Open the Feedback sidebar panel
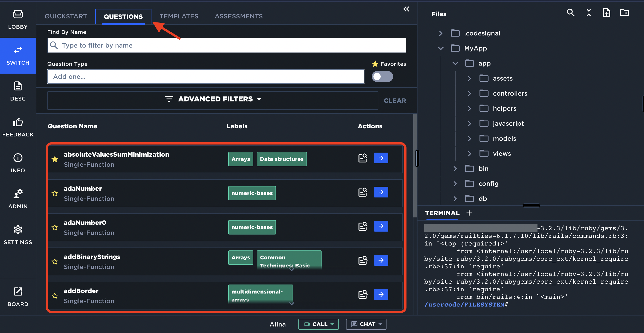The image size is (644, 333). [x=18, y=127]
